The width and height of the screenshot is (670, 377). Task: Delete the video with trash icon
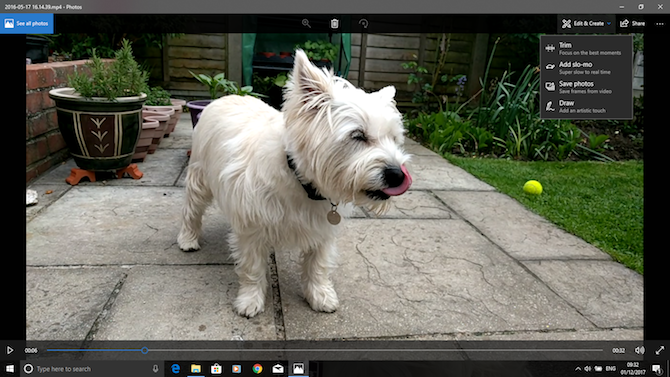tap(335, 24)
